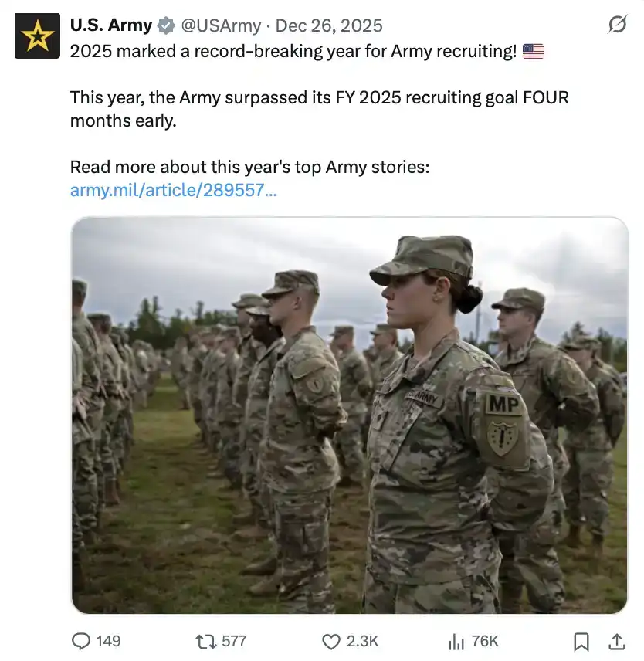Open post analytics via the bar chart icon
Screen dimensions: 644x661
click(456, 641)
